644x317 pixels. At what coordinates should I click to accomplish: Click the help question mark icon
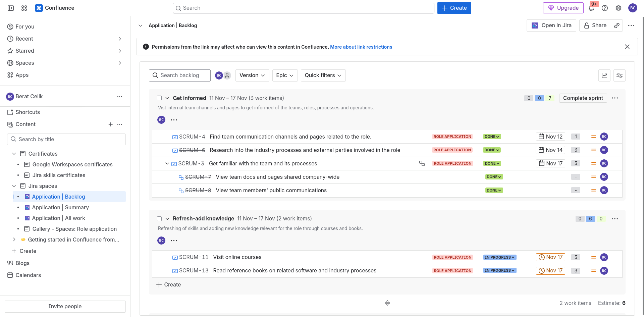pos(605,8)
